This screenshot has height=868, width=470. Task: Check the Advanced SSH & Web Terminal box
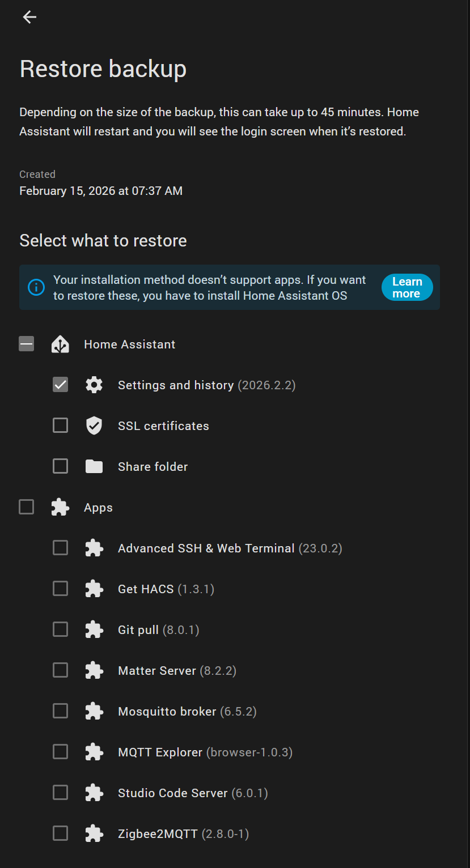coord(61,548)
